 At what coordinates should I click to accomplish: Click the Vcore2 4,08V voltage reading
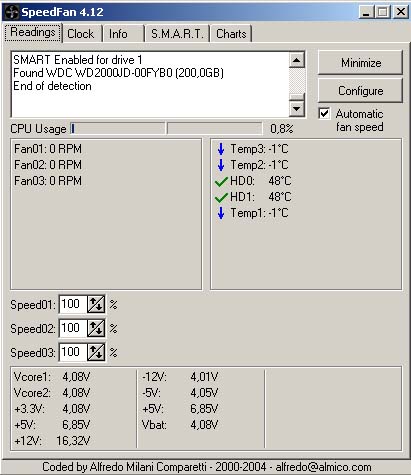pyautogui.click(x=52, y=393)
